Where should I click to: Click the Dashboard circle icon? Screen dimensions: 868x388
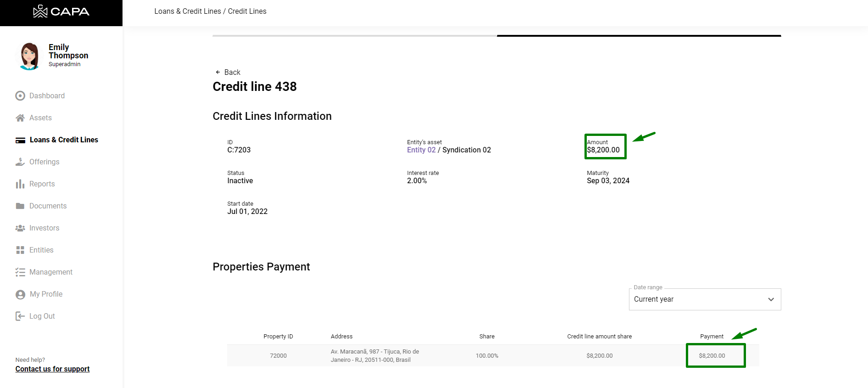pyautogui.click(x=20, y=96)
